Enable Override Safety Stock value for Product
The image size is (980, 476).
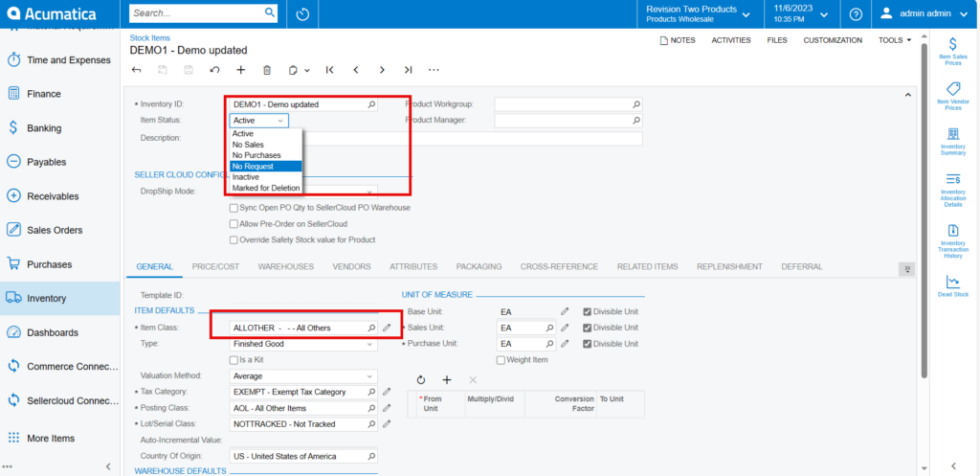tap(234, 239)
